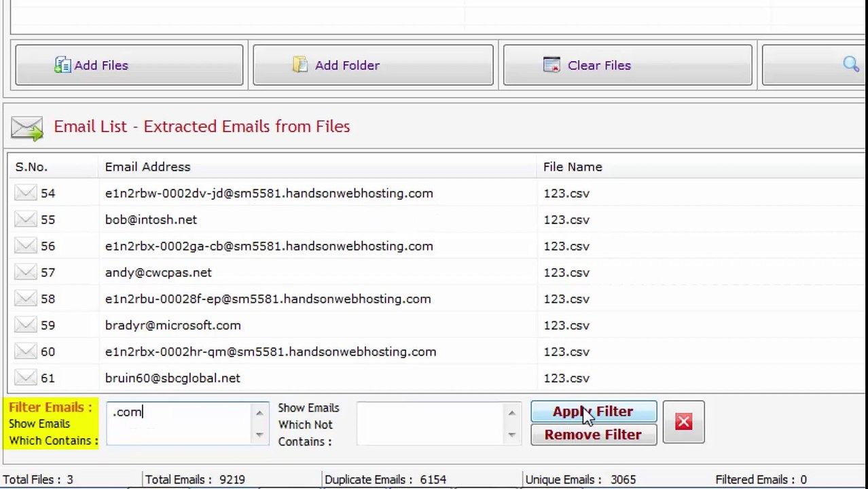Viewport: 868px width, 489px height.
Task: Select email bob@intosh.net
Action: 151,220
